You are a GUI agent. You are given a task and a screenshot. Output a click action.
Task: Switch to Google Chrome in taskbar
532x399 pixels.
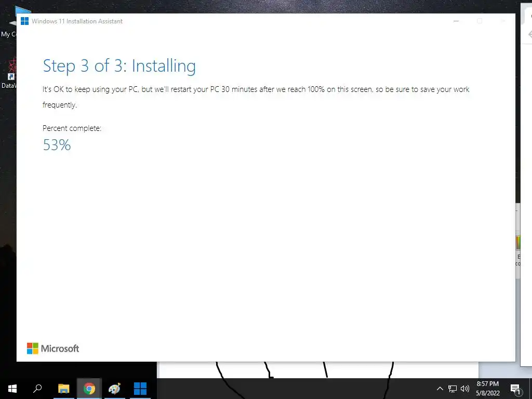(89, 389)
